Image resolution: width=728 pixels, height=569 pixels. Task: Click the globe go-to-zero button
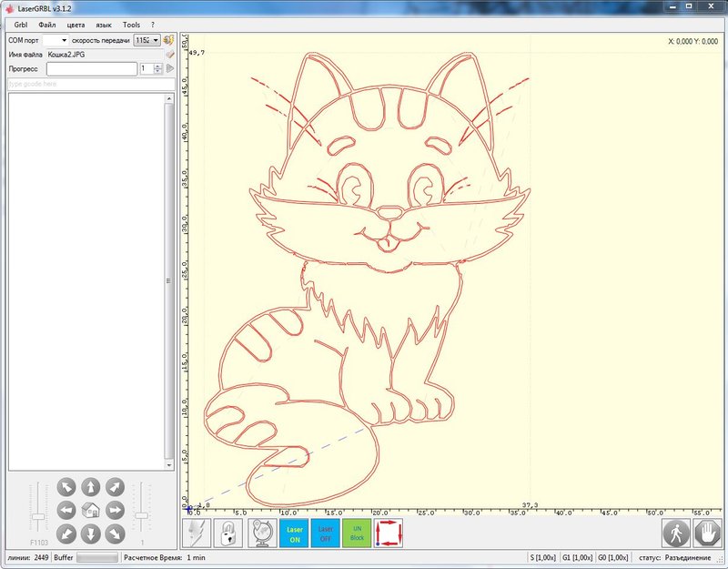coord(262,533)
